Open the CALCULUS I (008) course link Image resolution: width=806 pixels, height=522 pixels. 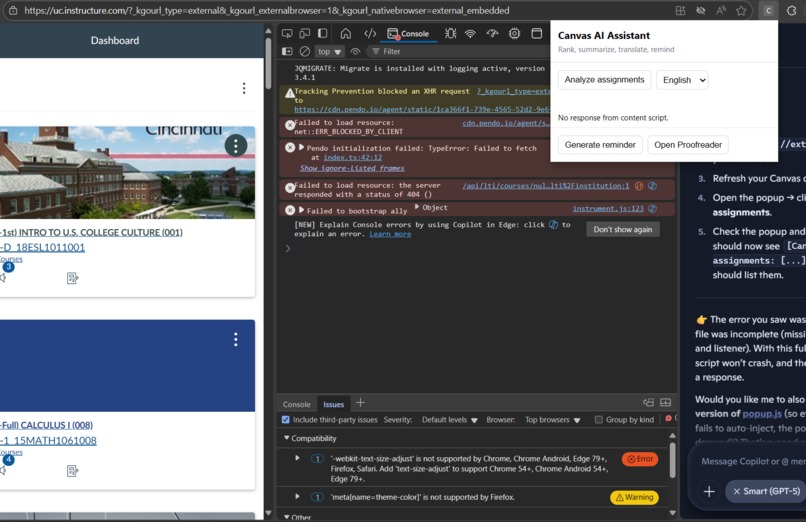pos(46,425)
